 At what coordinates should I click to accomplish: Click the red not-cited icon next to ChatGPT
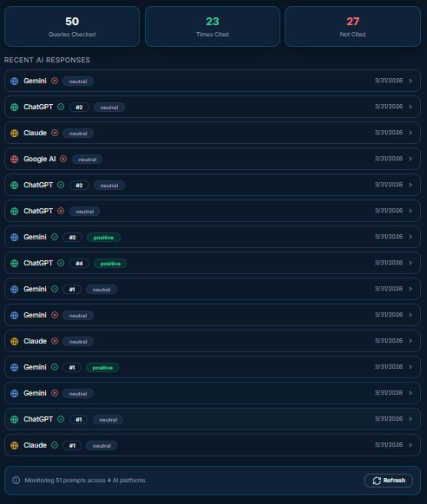(x=61, y=211)
